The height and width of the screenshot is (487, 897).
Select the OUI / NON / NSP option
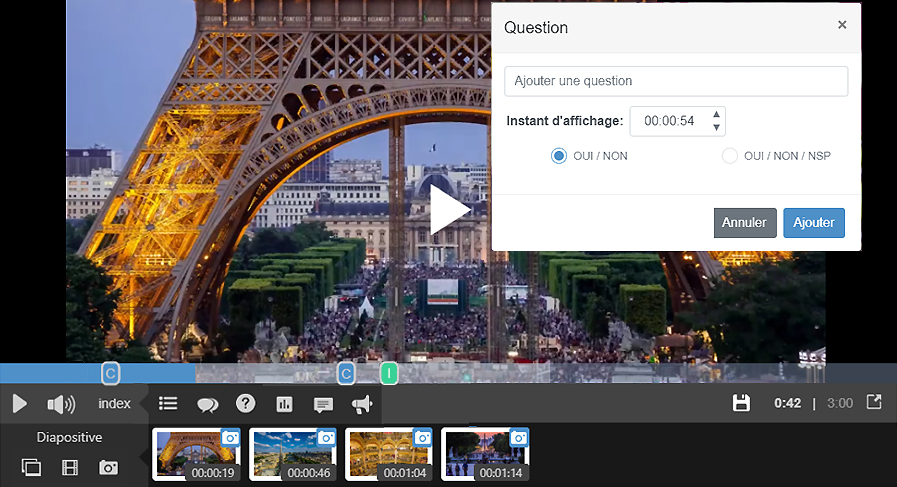730,156
